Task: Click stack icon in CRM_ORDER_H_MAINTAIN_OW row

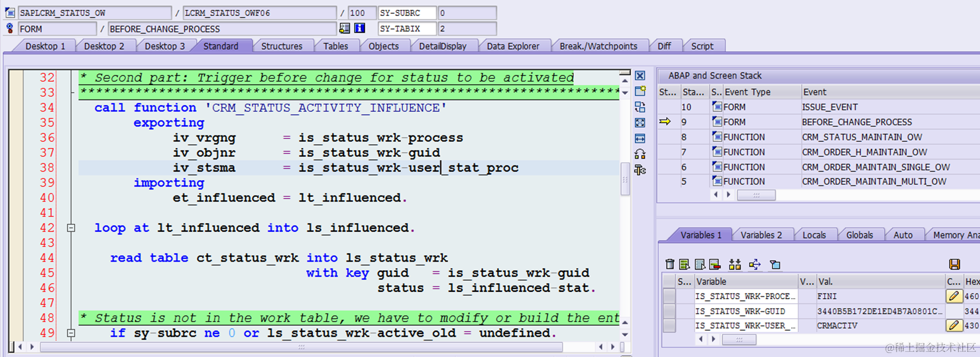Action: tap(717, 152)
